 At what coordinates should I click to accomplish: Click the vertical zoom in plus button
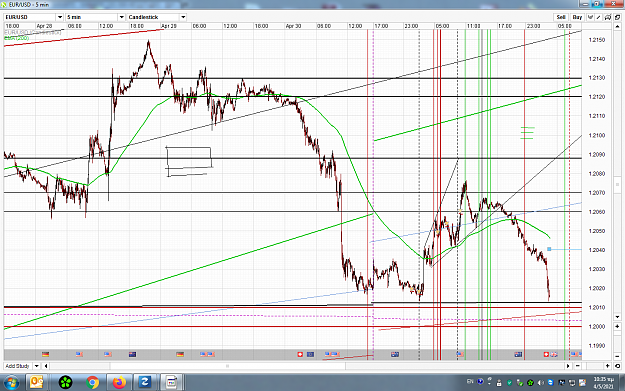(617, 326)
